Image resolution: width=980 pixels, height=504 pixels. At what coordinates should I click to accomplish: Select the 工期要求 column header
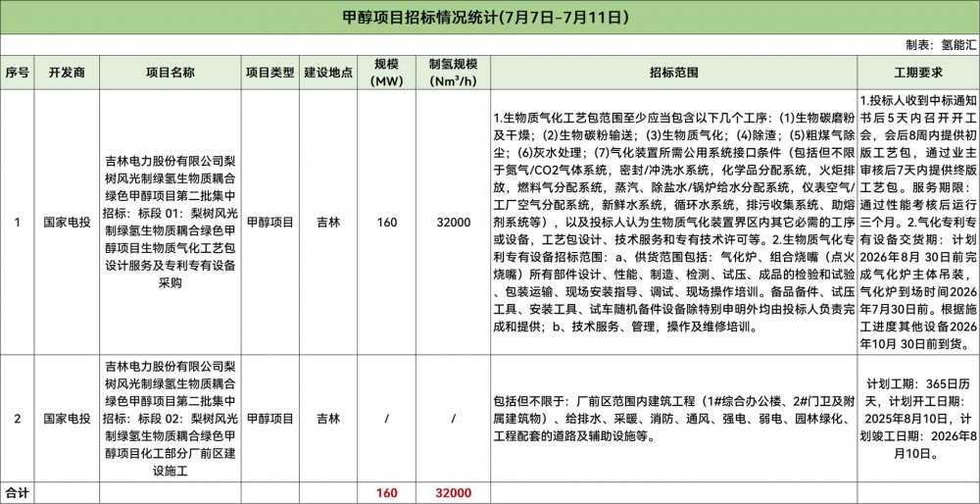(x=918, y=73)
